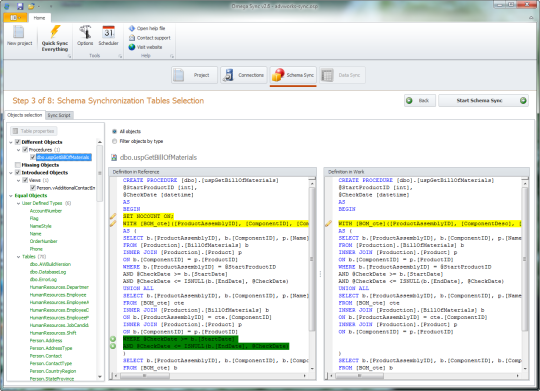Open the Home ribbon tab
This screenshot has height=391, width=540.
pyautogui.click(x=39, y=18)
